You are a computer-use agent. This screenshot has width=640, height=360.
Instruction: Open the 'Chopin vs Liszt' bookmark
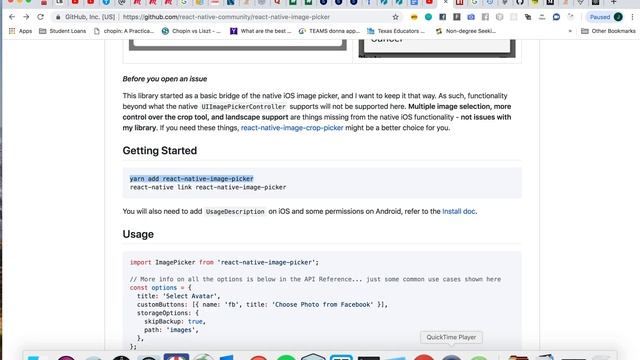(191, 31)
